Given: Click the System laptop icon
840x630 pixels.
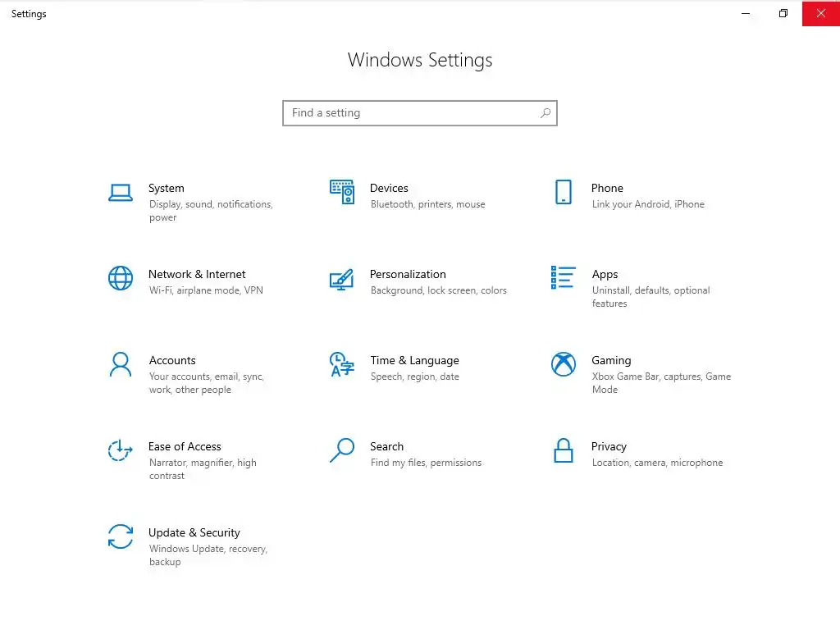Looking at the screenshot, I should pyautogui.click(x=121, y=193).
